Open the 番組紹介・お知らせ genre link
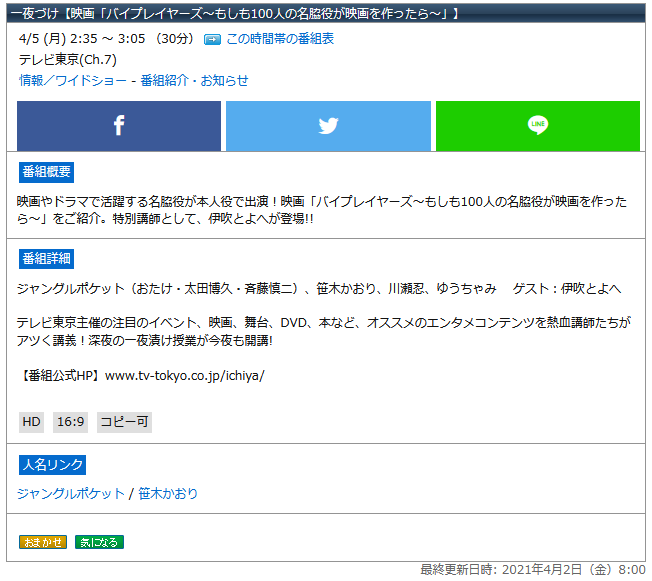Screen dimensions: 652x581 [x=194, y=80]
